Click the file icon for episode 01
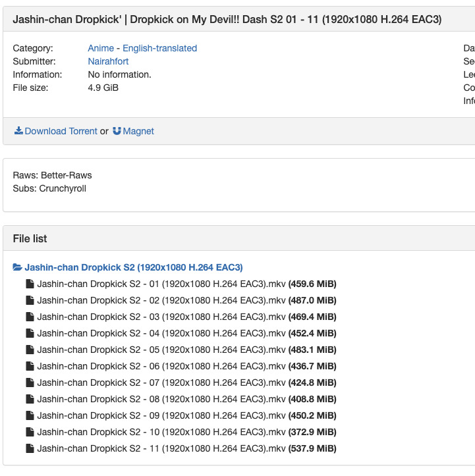Viewport: 475px width, 476px height. click(30, 284)
